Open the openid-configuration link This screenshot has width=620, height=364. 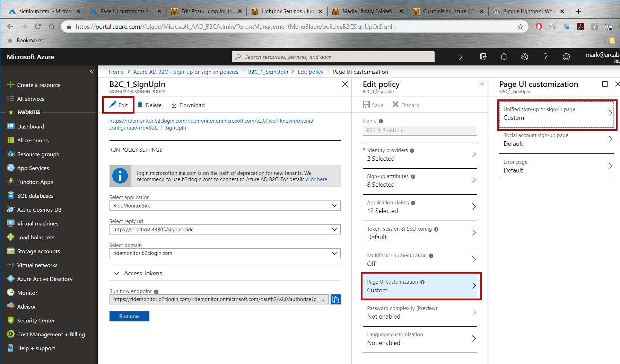[x=212, y=124]
